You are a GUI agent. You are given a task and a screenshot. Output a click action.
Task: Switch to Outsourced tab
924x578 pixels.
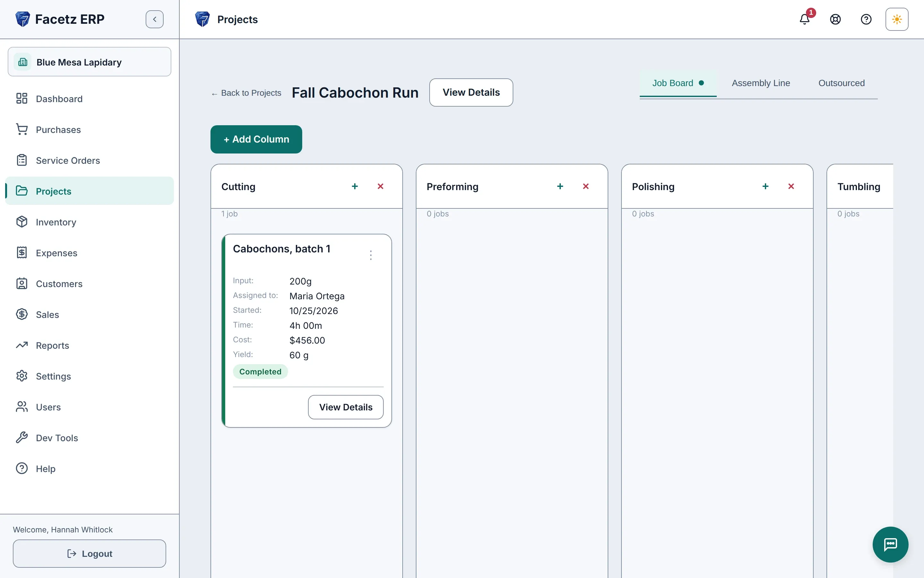tap(842, 83)
